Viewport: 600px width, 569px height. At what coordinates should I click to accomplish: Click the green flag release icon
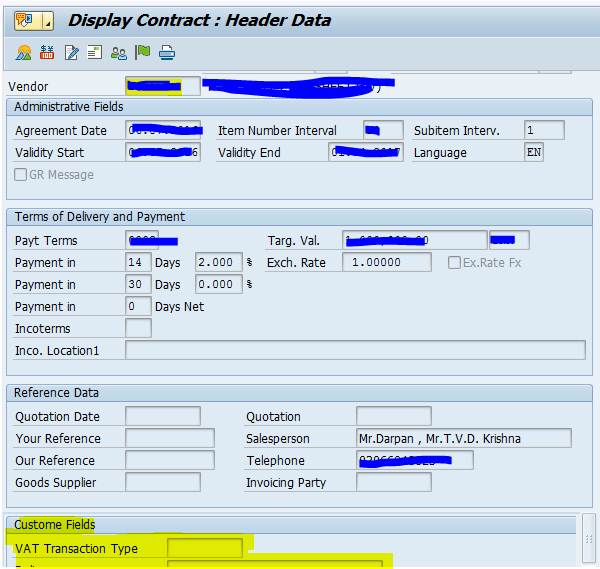click(x=142, y=52)
